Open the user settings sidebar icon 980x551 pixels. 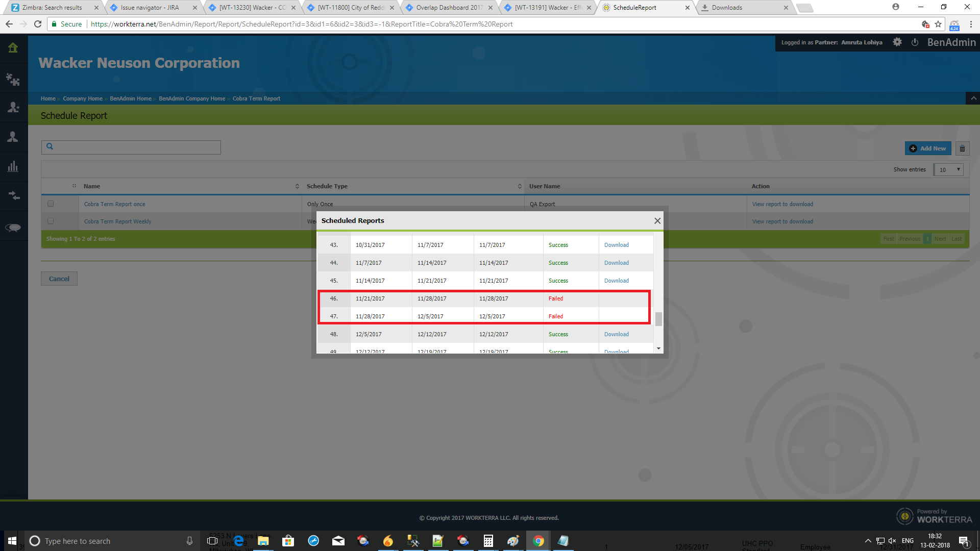(x=13, y=107)
